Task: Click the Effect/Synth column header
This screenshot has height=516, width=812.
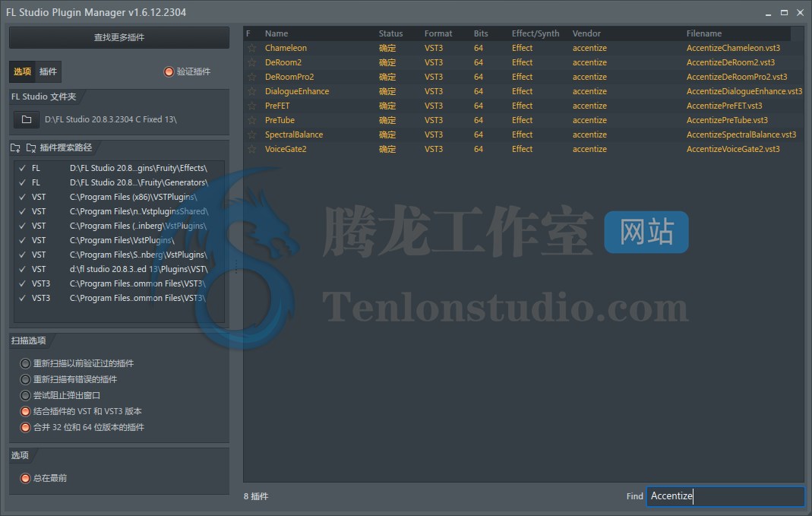Action: [536, 33]
